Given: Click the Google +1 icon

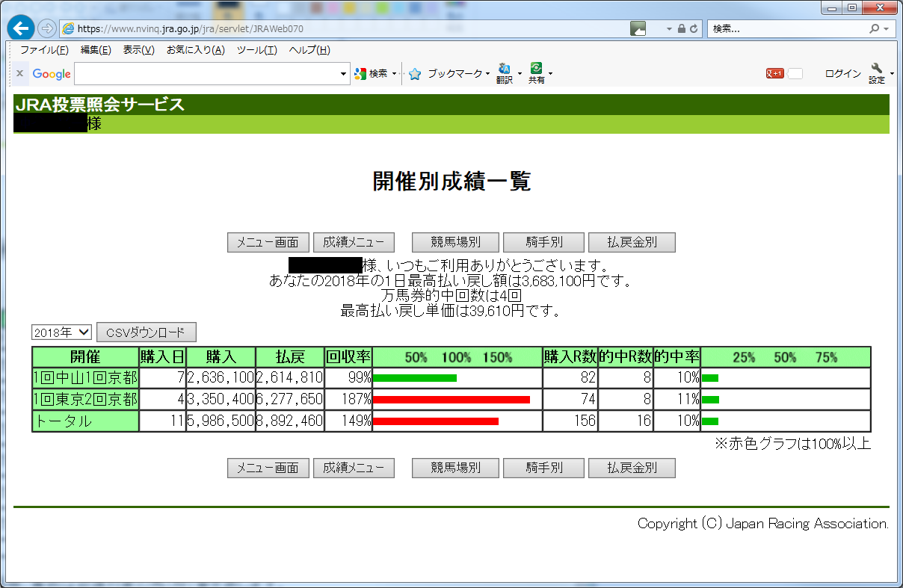Looking at the screenshot, I should click(x=774, y=73).
